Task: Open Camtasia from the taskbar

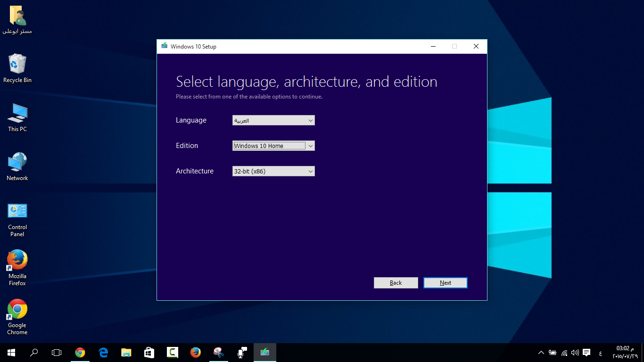Action: [x=173, y=353]
